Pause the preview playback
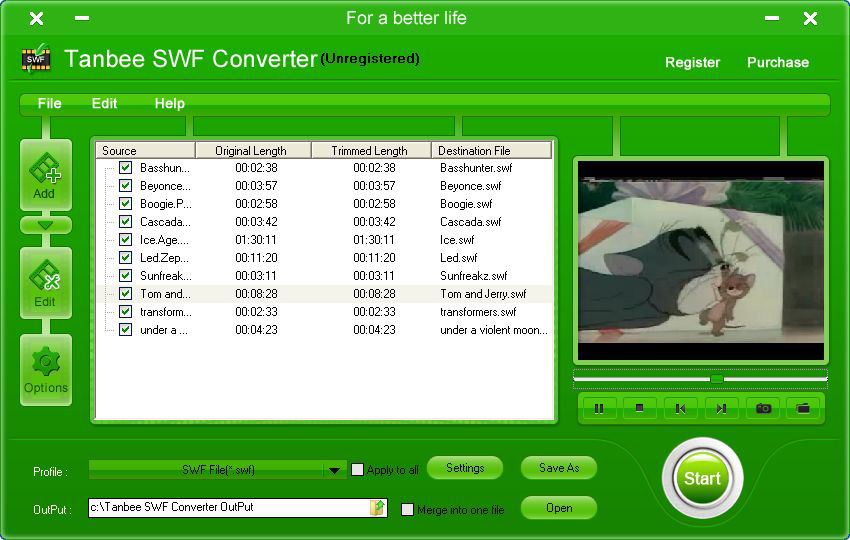Viewport: 850px width, 540px height. [x=599, y=408]
